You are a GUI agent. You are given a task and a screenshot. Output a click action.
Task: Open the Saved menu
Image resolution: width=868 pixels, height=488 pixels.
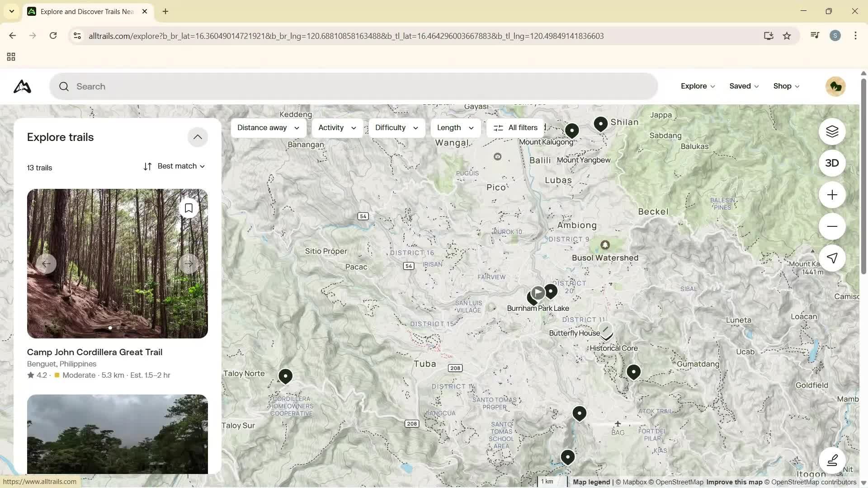click(743, 86)
